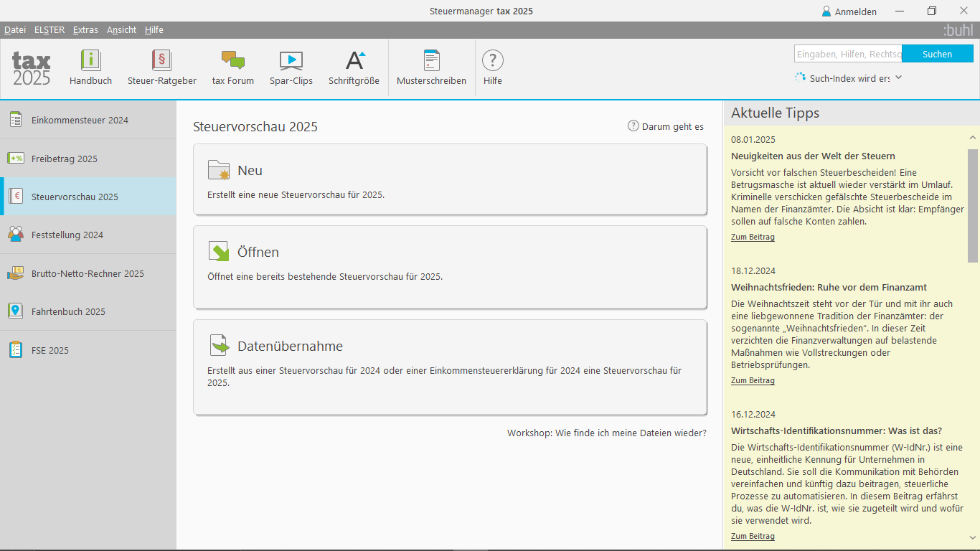Click the Suchen button
Screen dimensions: 980x551
(x=937, y=54)
